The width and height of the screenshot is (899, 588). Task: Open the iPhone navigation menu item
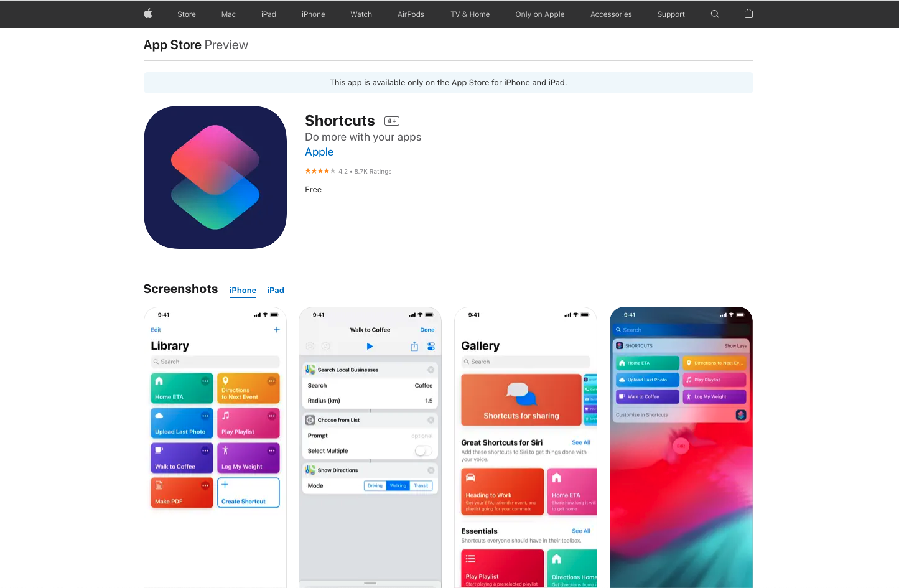click(314, 14)
